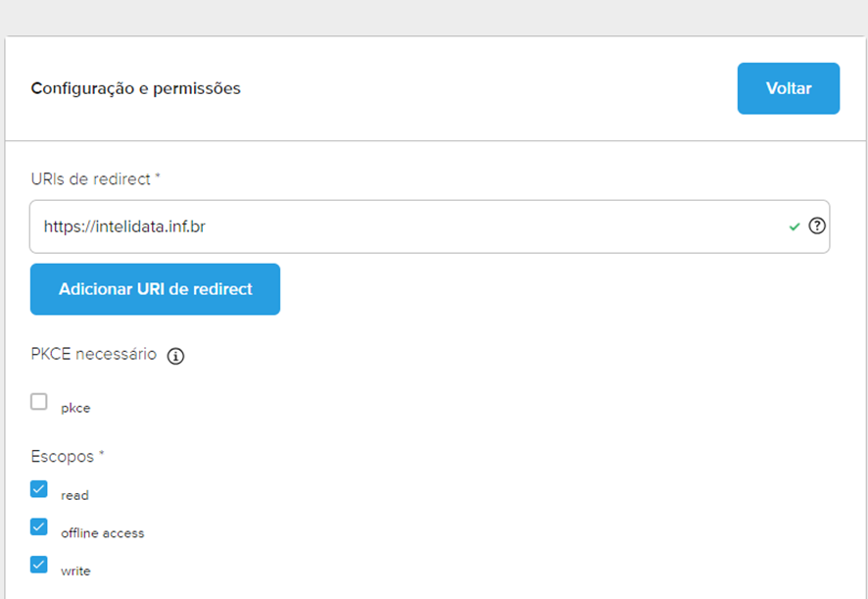Click the write label text
The width and height of the screenshot is (868, 599).
click(x=75, y=571)
